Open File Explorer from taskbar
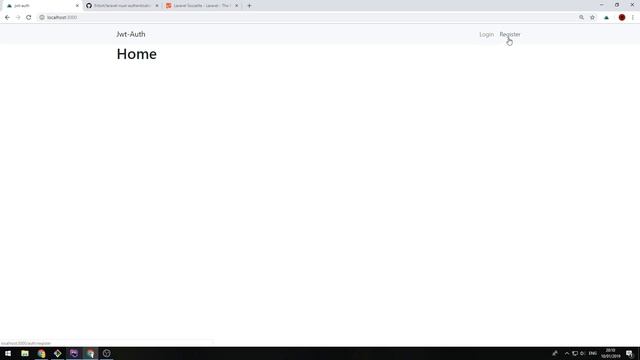 25,353
